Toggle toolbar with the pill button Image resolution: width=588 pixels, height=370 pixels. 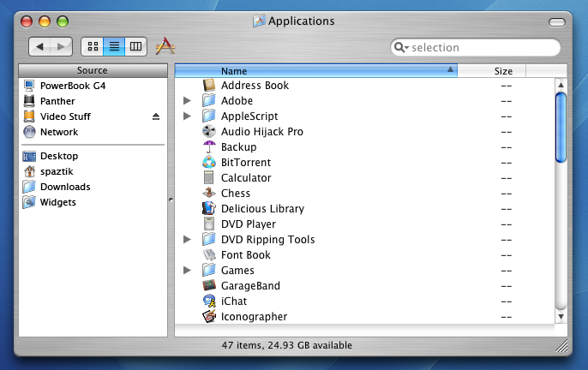(x=557, y=22)
